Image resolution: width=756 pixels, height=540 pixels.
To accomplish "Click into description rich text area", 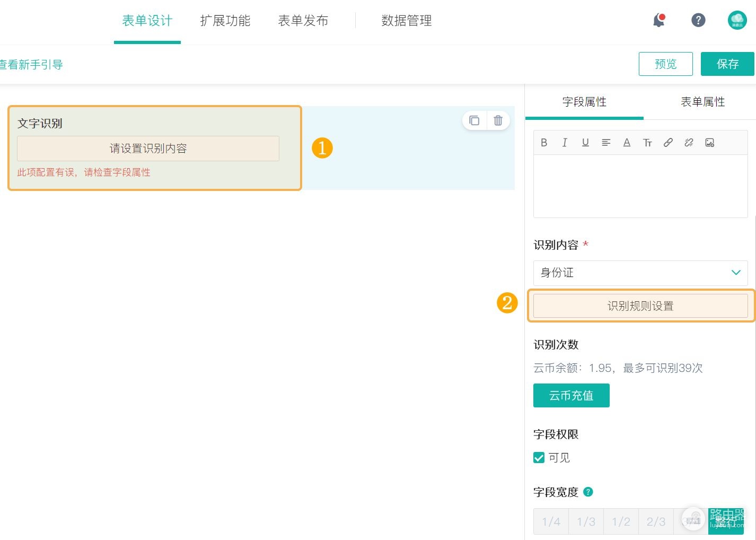I will 640,186.
